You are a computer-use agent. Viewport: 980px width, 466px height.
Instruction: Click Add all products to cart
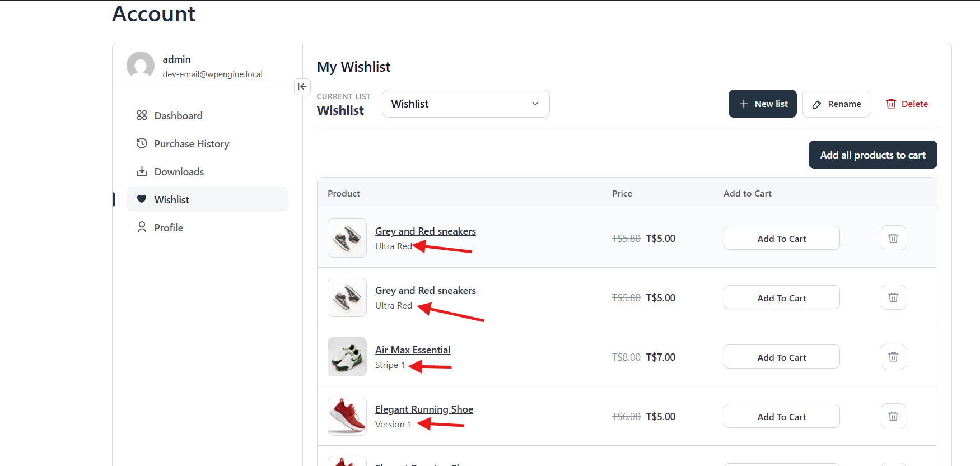872,155
